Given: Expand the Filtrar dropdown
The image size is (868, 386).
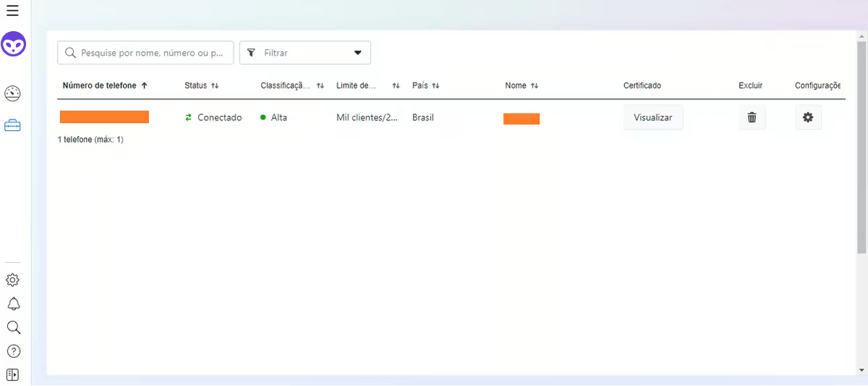Looking at the screenshot, I should point(305,53).
